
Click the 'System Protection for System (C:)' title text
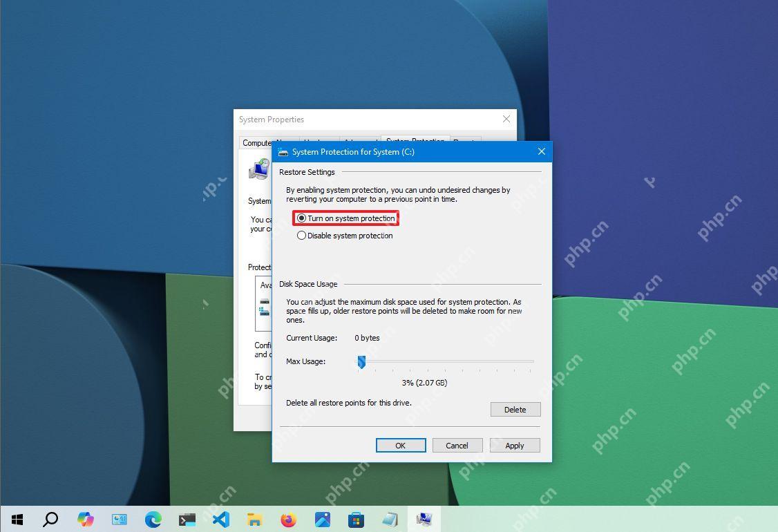pyautogui.click(x=353, y=152)
